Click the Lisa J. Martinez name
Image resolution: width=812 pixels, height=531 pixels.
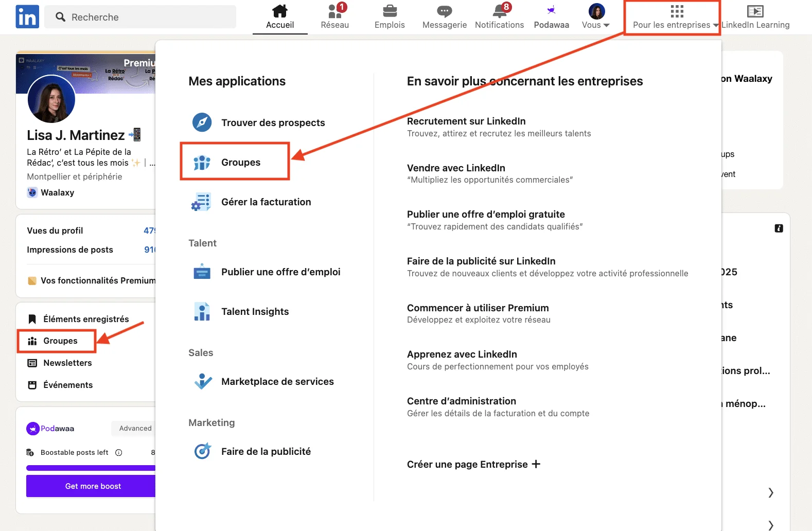pyautogui.click(x=76, y=135)
